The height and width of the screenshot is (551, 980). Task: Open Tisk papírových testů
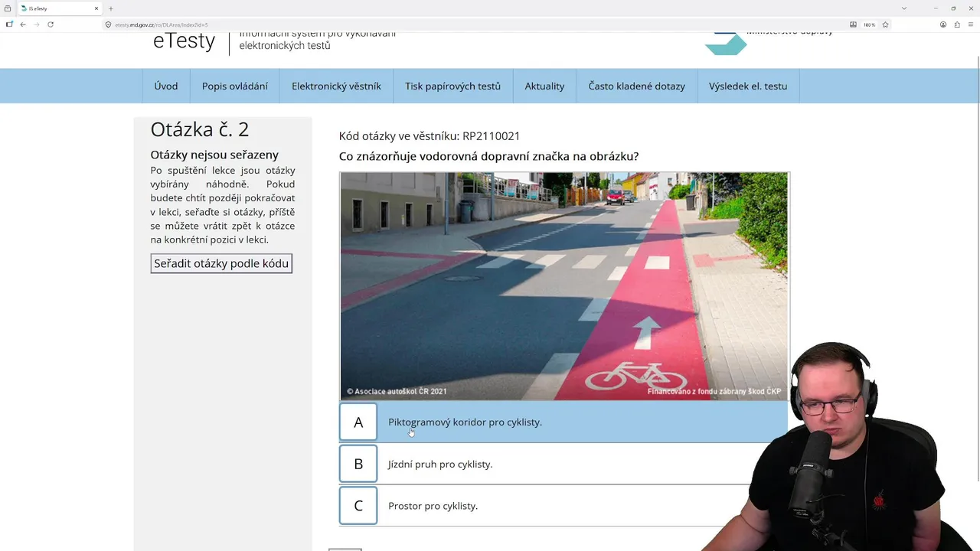(452, 86)
